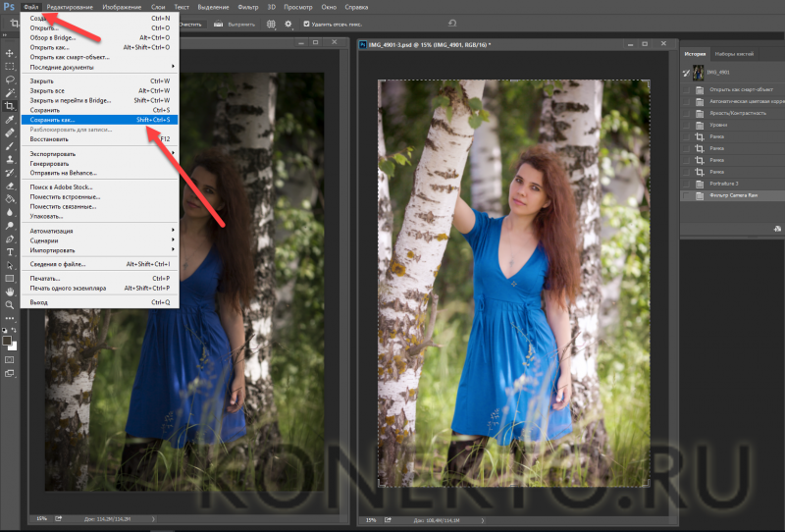Click zoom percentage field in IMG_4901-3 window
This screenshot has height=532, width=785.
(371, 520)
